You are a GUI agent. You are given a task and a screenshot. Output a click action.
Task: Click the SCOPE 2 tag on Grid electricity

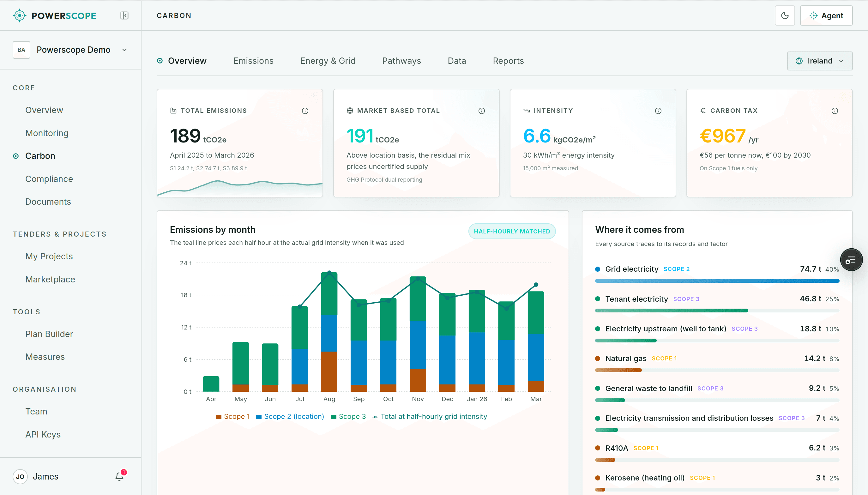click(x=676, y=269)
